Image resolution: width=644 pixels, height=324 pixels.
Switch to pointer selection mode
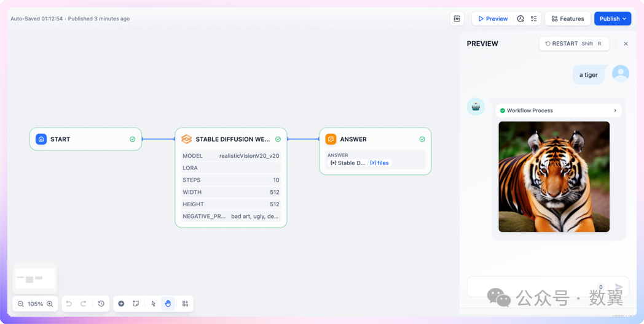pyautogui.click(x=153, y=304)
